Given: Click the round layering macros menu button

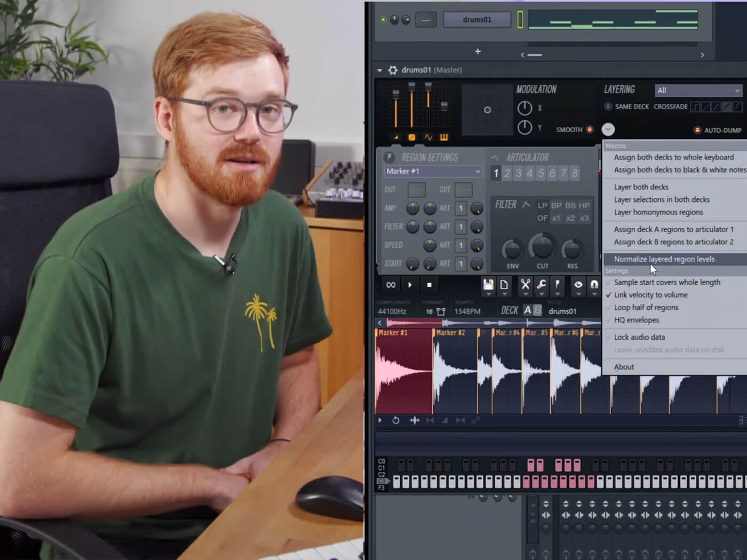Looking at the screenshot, I should (608, 130).
